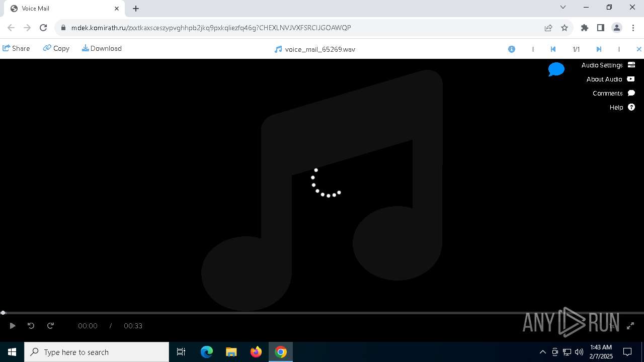Screen dimensions: 644x362
Task: Click the 00:33 duration text
Action: 133,326
